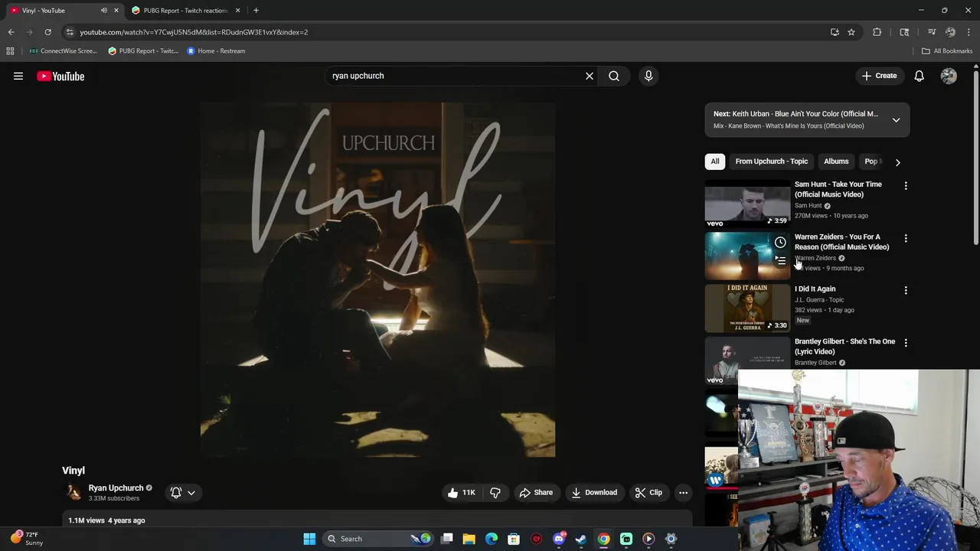Create a Clip of the video

coord(648,493)
